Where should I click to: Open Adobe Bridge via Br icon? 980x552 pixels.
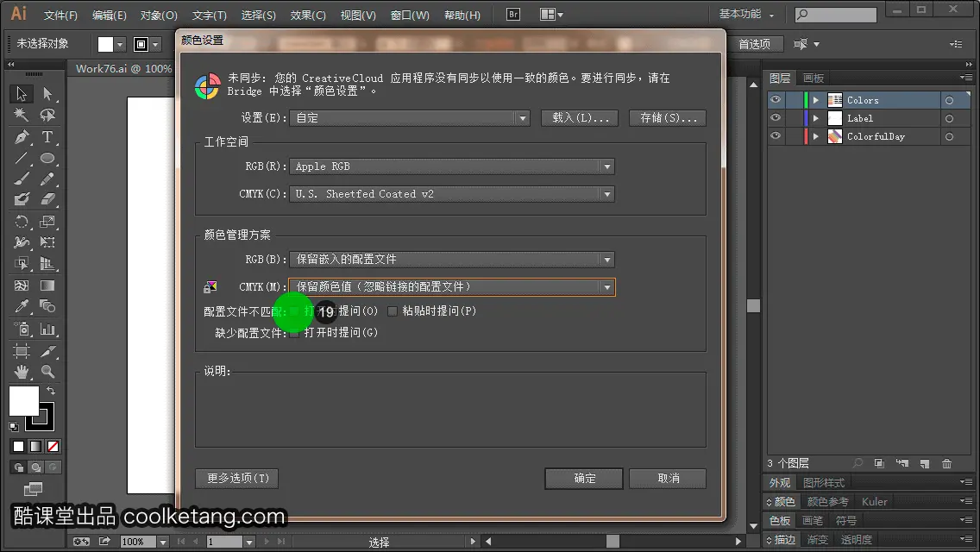click(x=513, y=14)
